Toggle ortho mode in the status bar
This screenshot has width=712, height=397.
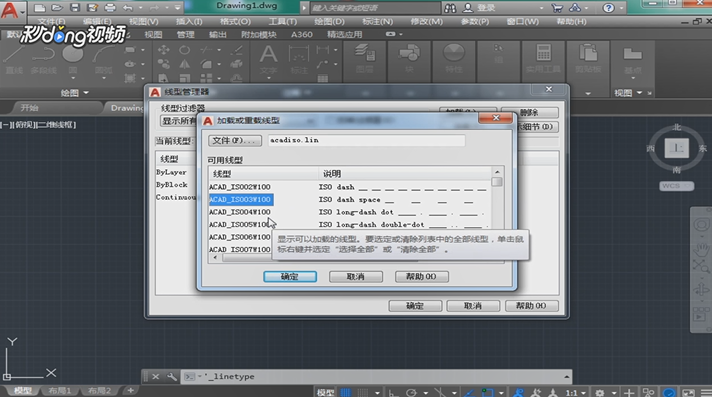pyautogui.click(x=393, y=392)
